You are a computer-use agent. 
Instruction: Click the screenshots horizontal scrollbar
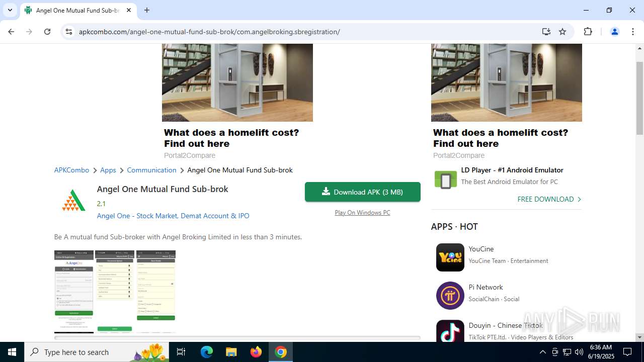pyautogui.click(x=237, y=338)
